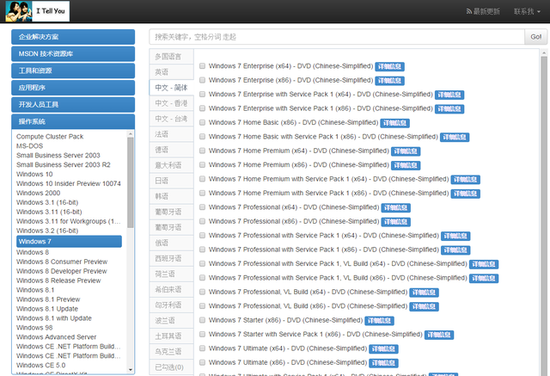Viewport: 550px width, 376px height.
Task: Select Windows 3.2 (16-bit) item
Action: (x=47, y=231)
